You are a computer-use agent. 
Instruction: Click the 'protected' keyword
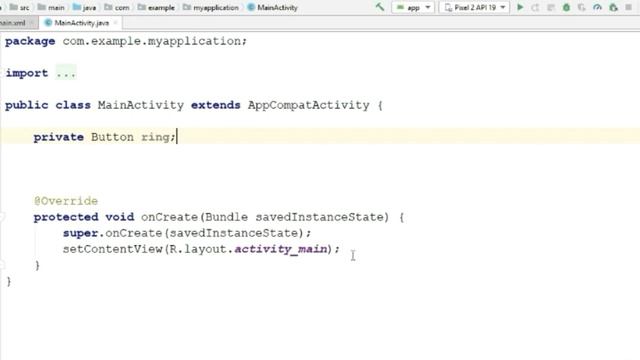[66, 217]
